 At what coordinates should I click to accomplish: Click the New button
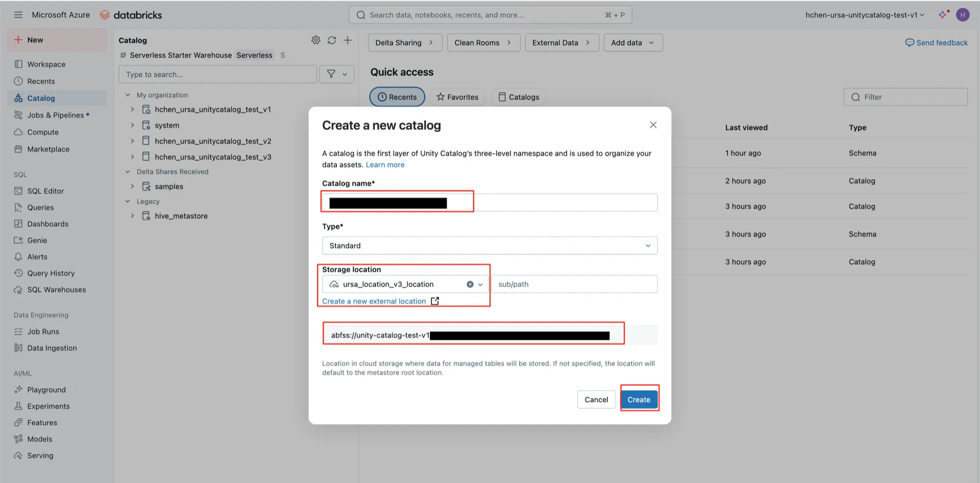pos(57,40)
